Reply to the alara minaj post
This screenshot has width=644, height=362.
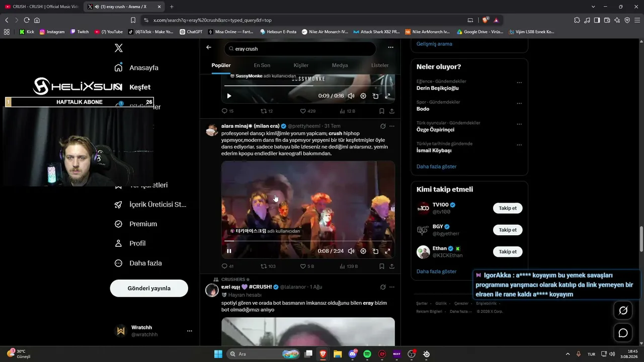coord(227,266)
